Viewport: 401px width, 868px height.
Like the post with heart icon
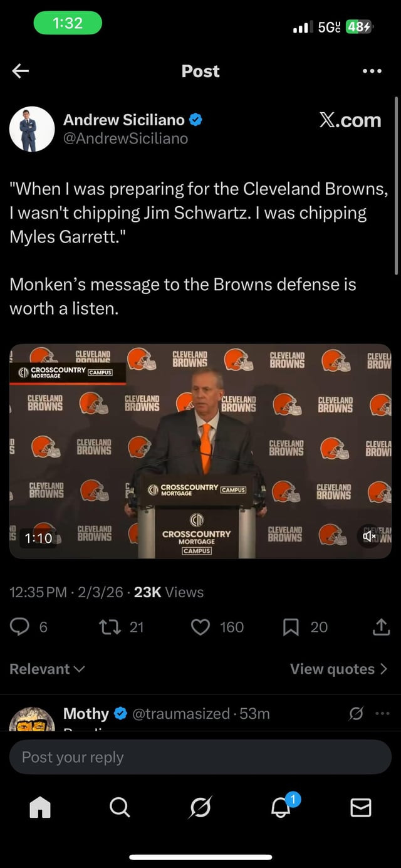200,627
